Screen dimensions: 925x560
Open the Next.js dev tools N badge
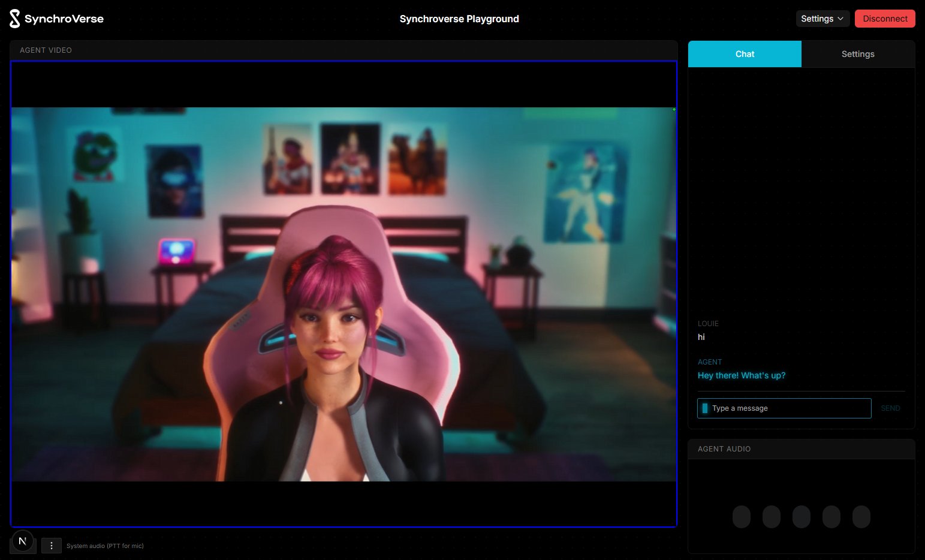23,541
